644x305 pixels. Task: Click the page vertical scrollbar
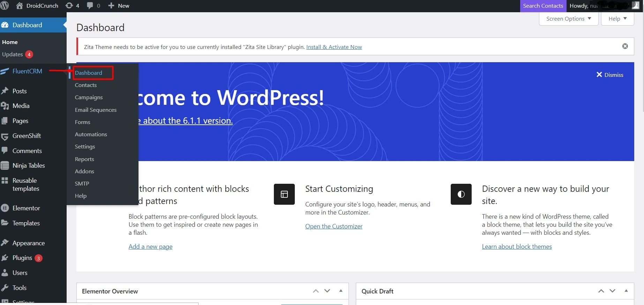[643, 63]
